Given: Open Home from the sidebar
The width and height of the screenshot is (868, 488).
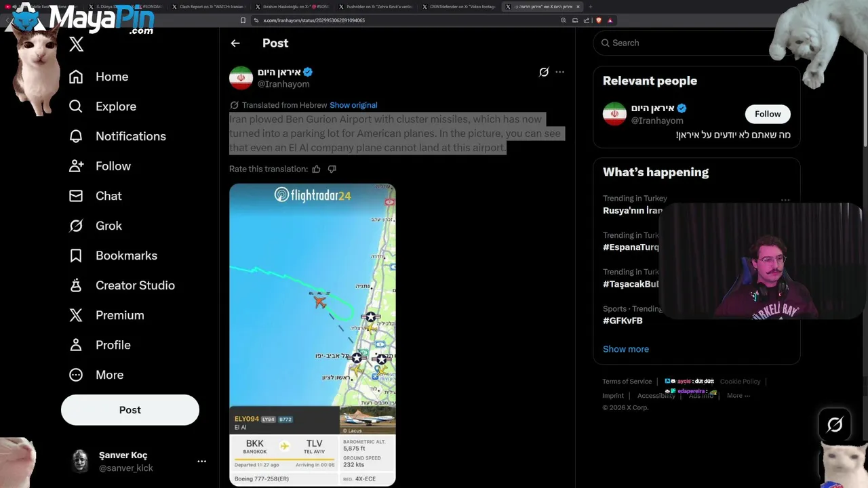Looking at the screenshot, I should pyautogui.click(x=99, y=77).
